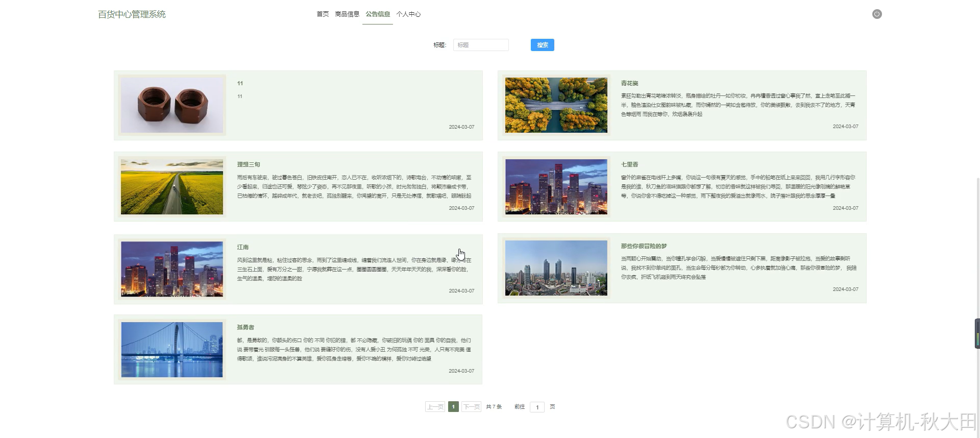The image size is (980, 438).
Task: Click the blue 搜索 button
Action: point(542,45)
